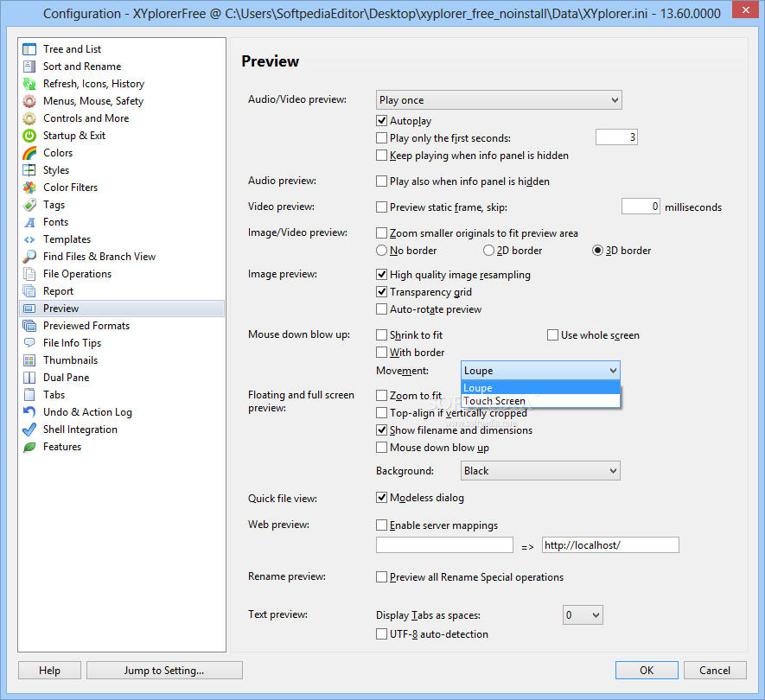765x700 pixels.
Task: Click the Tree and List icon
Action: click(x=29, y=49)
